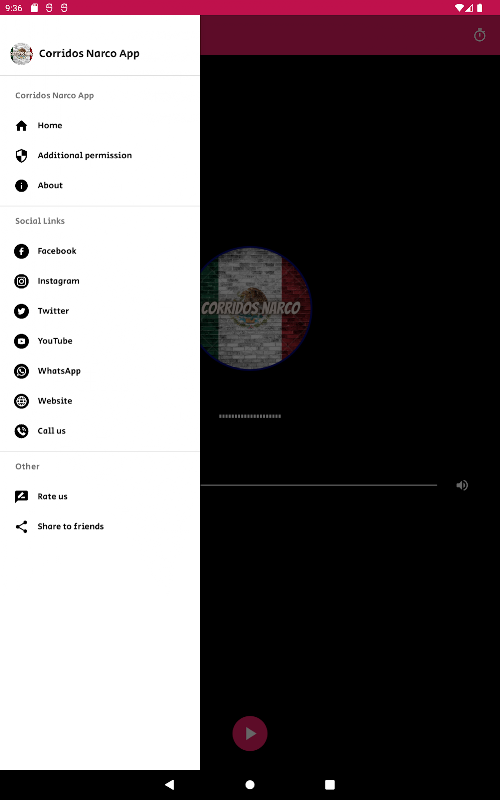Image resolution: width=500 pixels, height=800 pixels.
Task: Select Share to friends
Action: click(100, 527)
